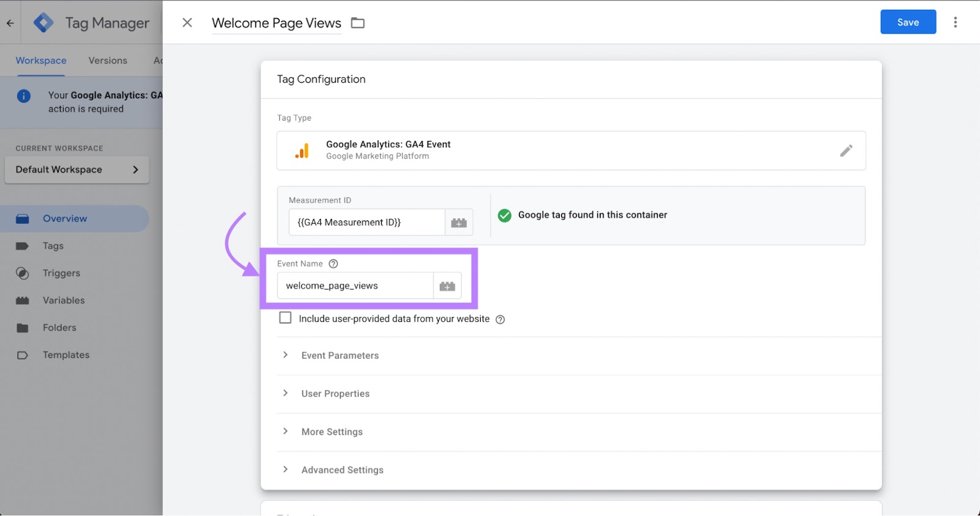The height and width of the screenshot is (516, 980).
Task: Switch to the Workspace tab
Action: click(41, 61)
